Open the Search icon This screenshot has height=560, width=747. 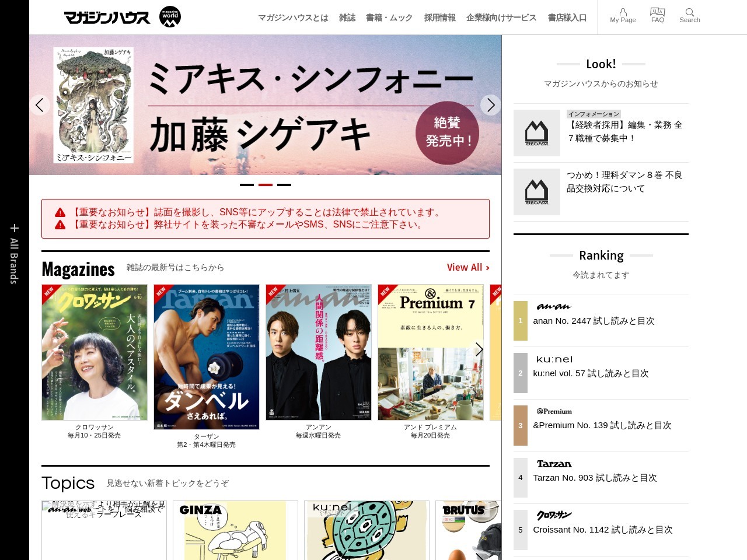[x=690, y=16]
